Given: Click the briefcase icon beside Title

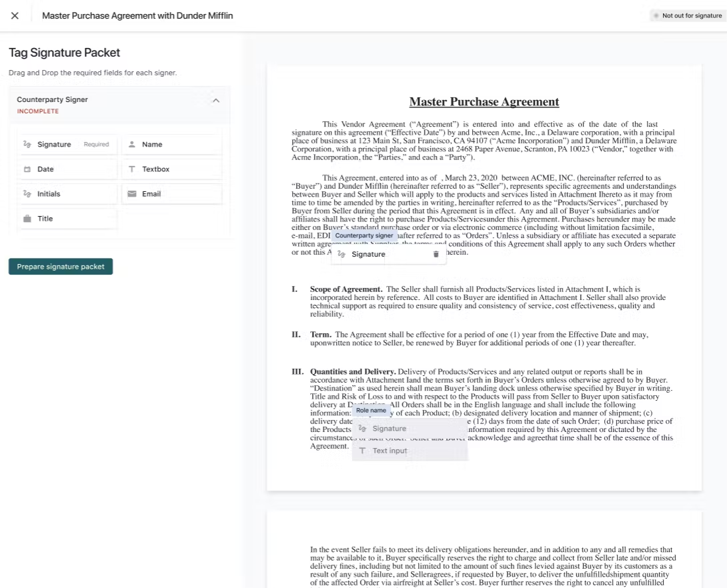Looking at the screenshot, I should 27,219.
